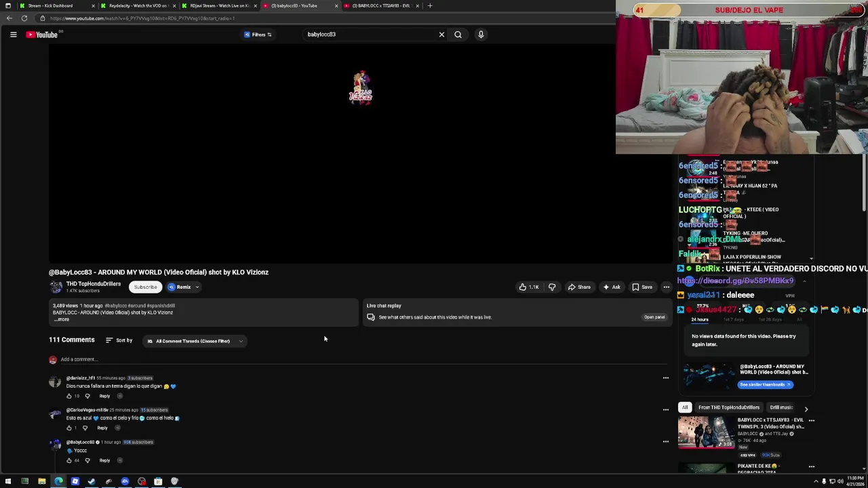868x488 pixels.
Task: Open options for EVIL TWINS Pt. 3 video
Action: [812, 420]
